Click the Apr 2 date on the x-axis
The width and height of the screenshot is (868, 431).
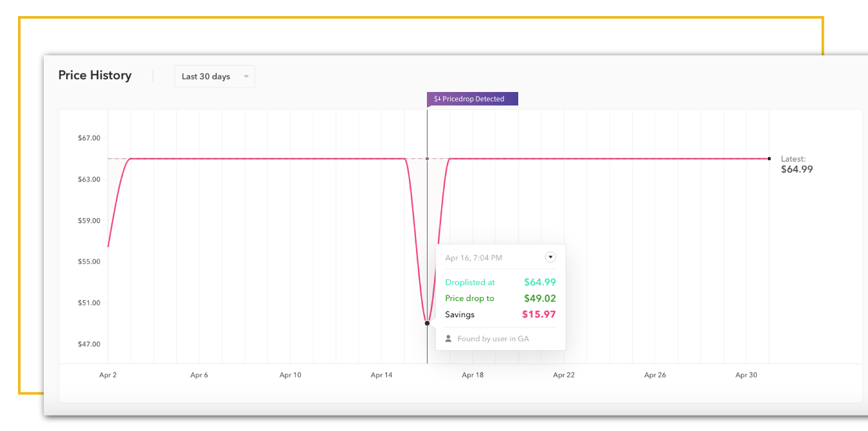[x=108, y=375]
